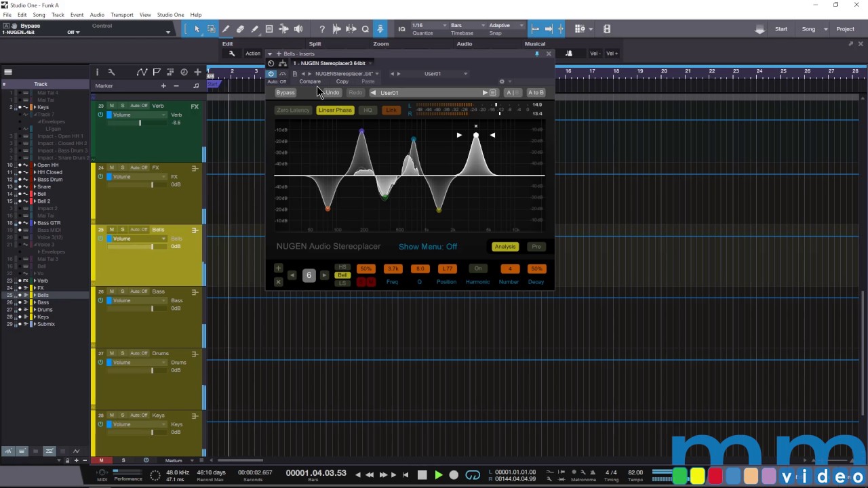This screenshot has height=488, width=868.
Task: Select the Arrow tool in the toolbar
Action: [x=197, y=29]
